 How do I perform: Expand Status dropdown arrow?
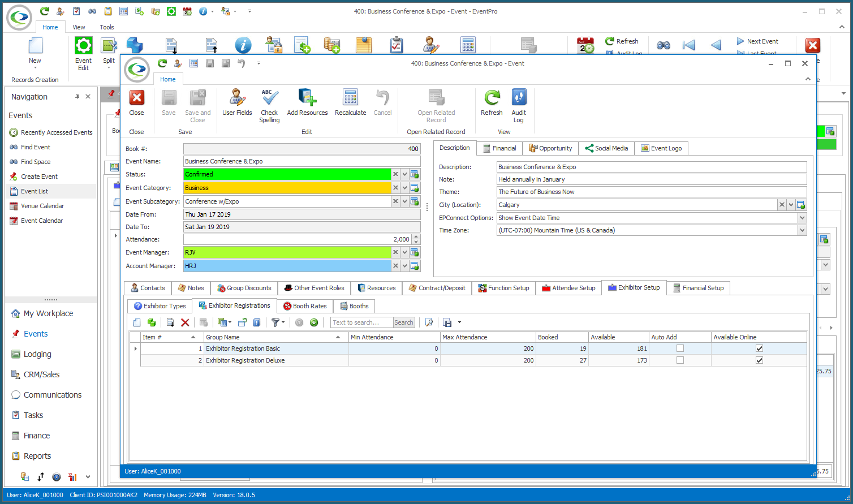pyautogui.click(x=405, y=174)
